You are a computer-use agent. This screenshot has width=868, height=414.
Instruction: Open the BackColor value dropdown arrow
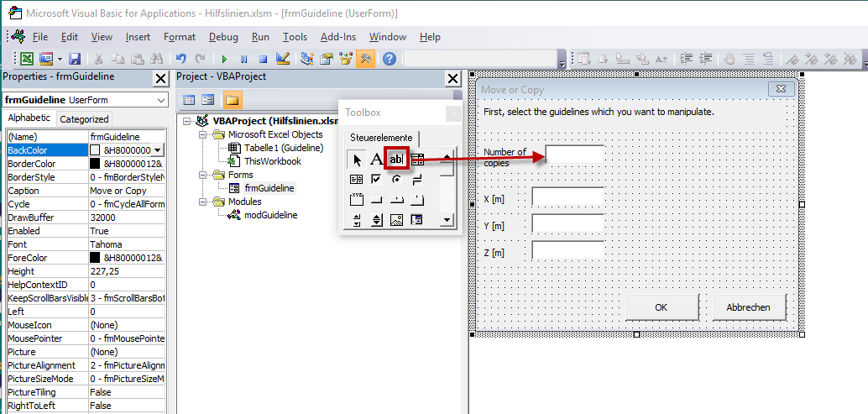tap(157, 150)
